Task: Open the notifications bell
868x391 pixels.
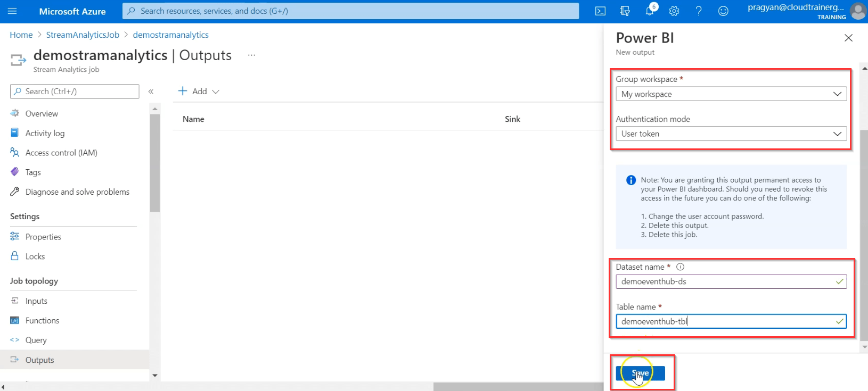Action: point(650,11)
